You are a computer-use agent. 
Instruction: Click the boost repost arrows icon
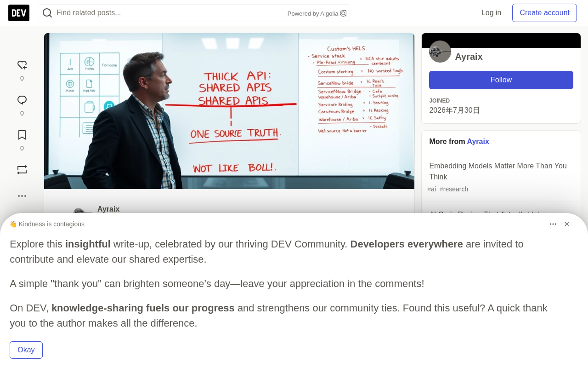click(22, 170)
